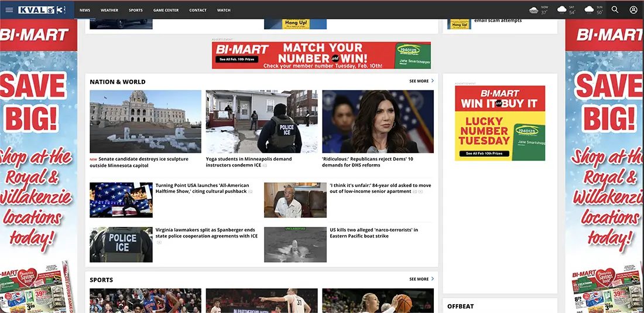Open the Watch menu item
The height and width of the screenshot is (313, 644).
224,11
